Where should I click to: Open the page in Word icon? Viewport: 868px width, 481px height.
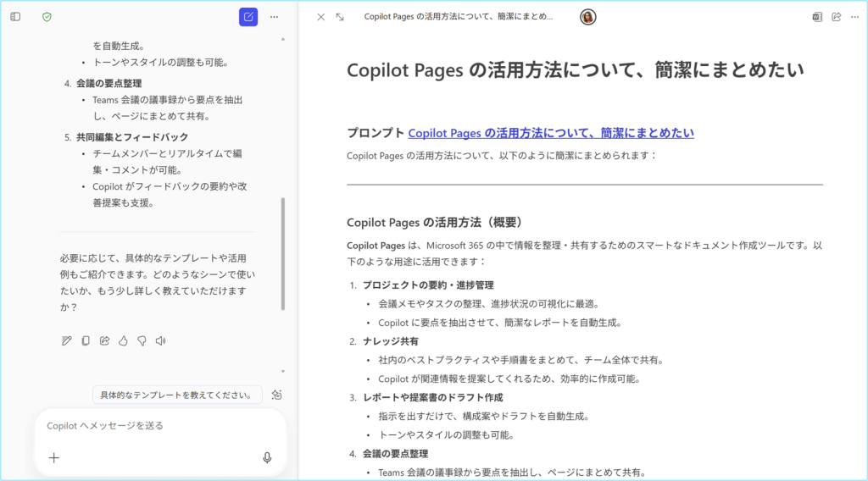(x=818, y=17)
